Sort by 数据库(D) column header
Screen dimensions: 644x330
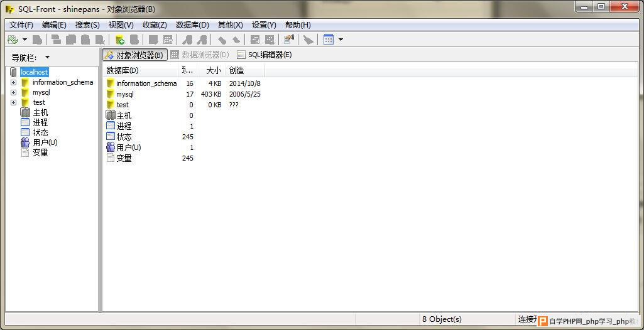[140, 70]
